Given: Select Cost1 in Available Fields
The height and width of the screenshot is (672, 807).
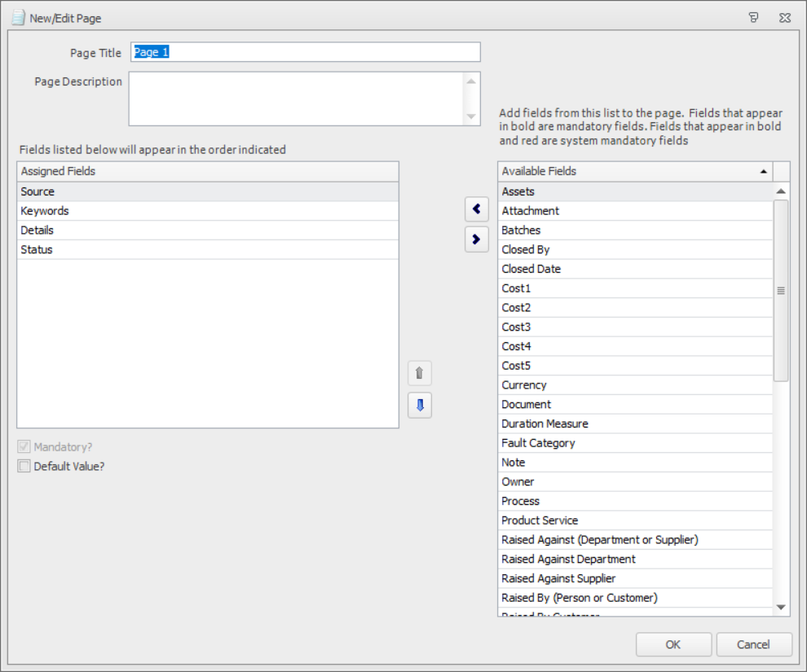Looking at the screenshot, I should pyautogui.click(x=635, y=288).
